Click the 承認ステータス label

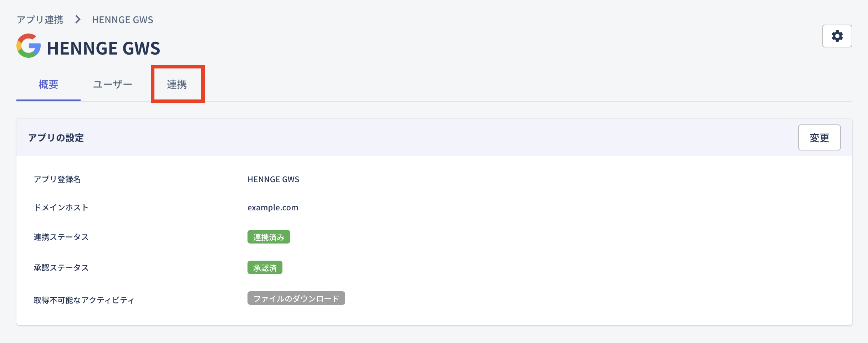61,268
